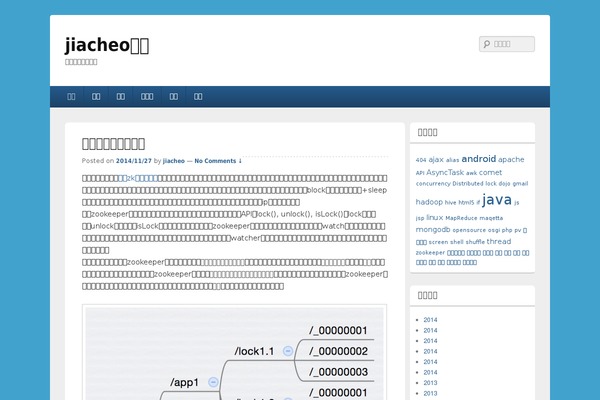Select the Distributed lock tag
The width and height of the screenshot is (600, 400).
474,184
